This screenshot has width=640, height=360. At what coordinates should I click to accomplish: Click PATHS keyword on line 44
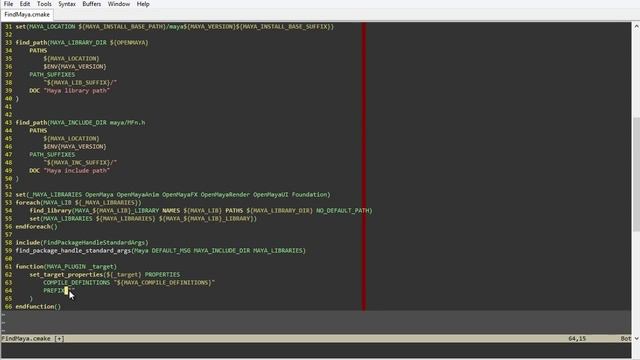(38, 131)
